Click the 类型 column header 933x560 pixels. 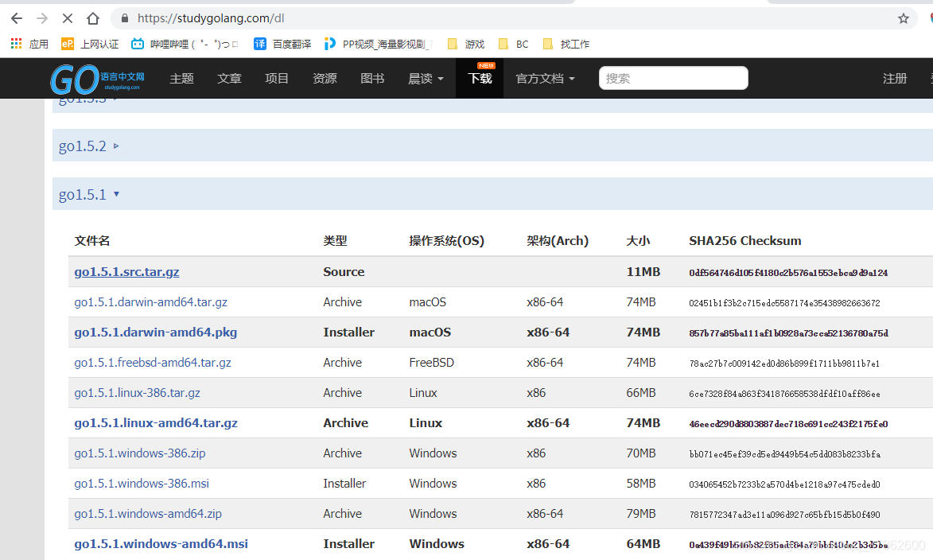[335, 241]
